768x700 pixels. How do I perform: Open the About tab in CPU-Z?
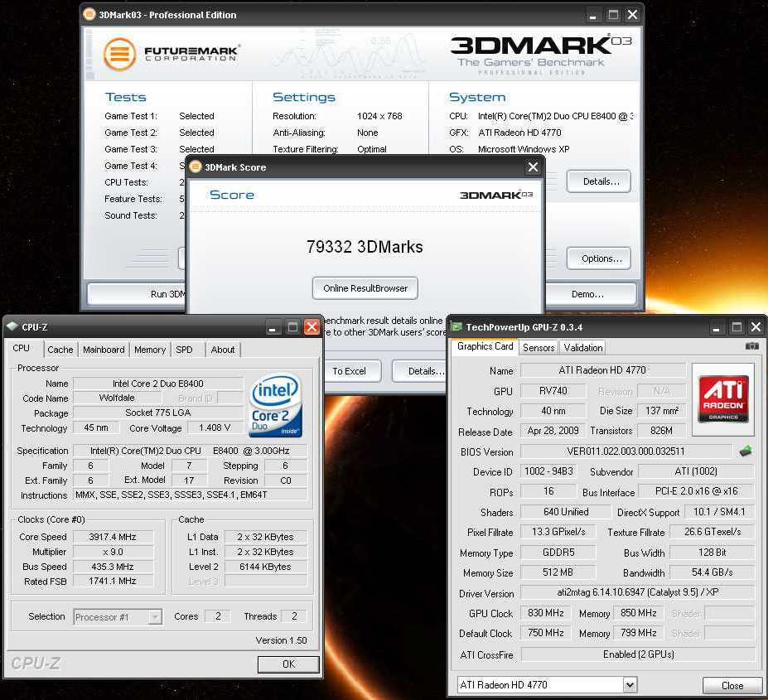[223, 350]
